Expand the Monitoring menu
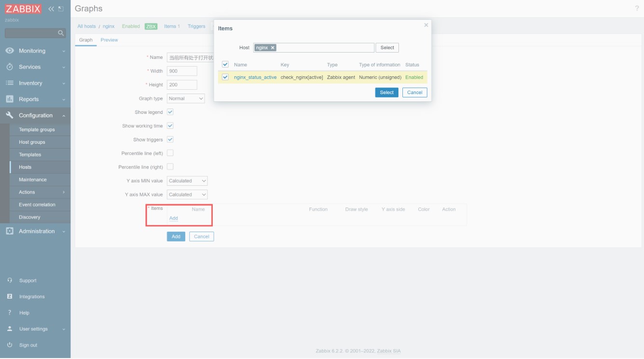 coord(64,51)
